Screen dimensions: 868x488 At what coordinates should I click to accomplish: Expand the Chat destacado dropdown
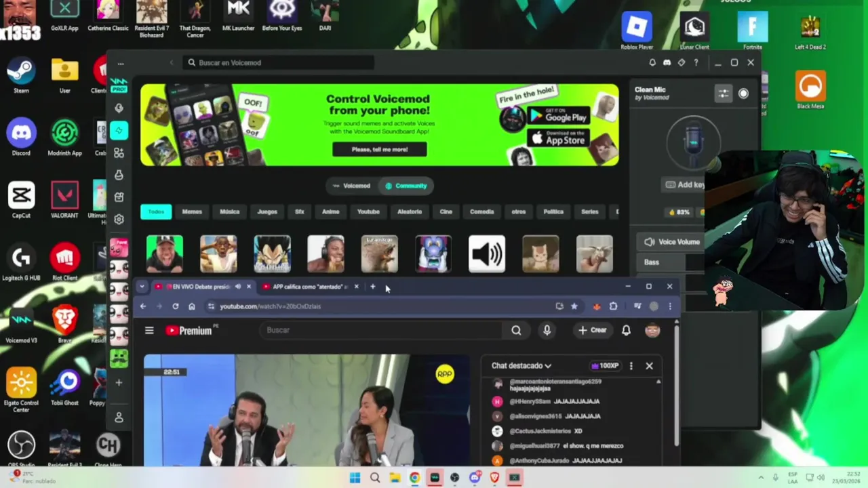click(521, 366)
